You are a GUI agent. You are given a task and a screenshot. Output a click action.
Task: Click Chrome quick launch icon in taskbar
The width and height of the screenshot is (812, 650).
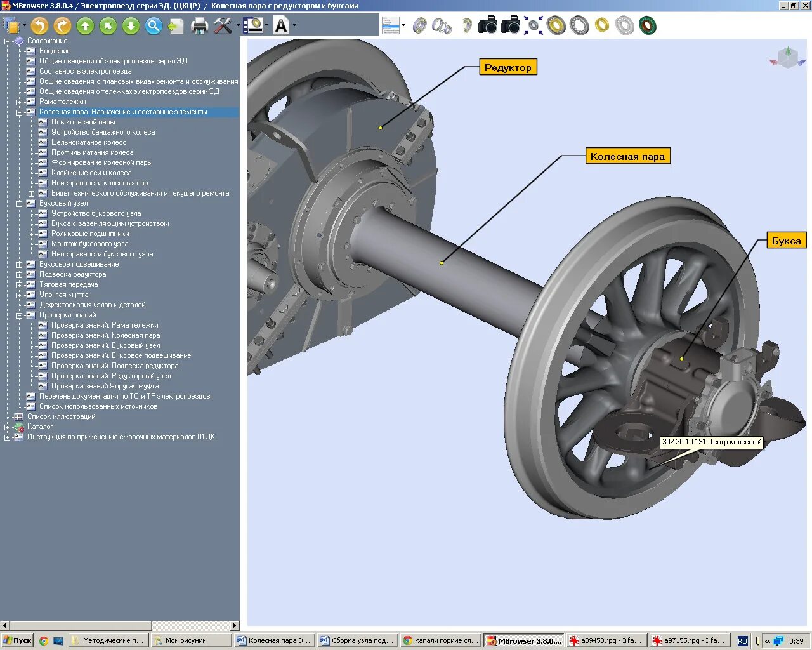(x=44, y=641)
